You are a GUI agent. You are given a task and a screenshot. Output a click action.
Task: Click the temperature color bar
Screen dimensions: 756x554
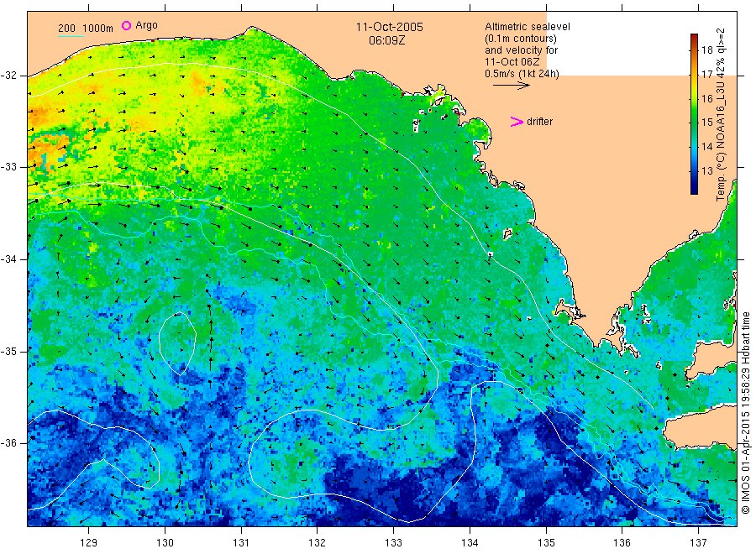tap(695, 114)
